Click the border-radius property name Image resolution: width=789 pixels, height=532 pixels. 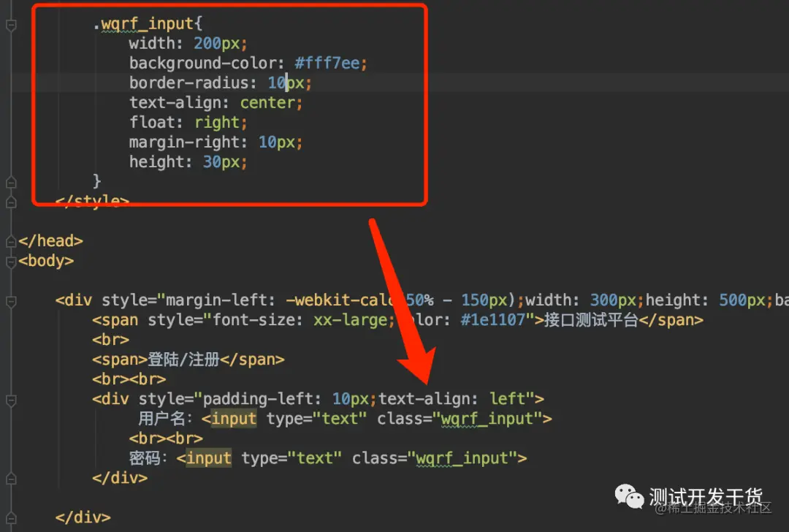click(x=188, y=83)
